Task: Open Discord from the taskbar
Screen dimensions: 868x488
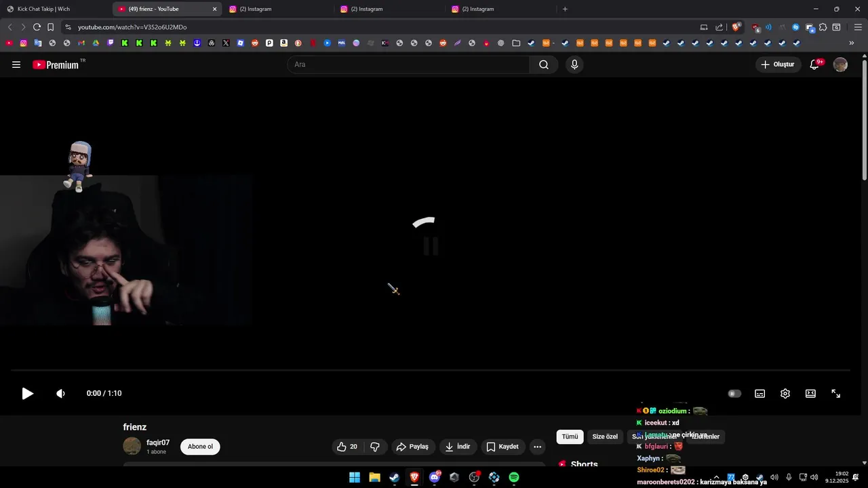Action: (434, 477)
